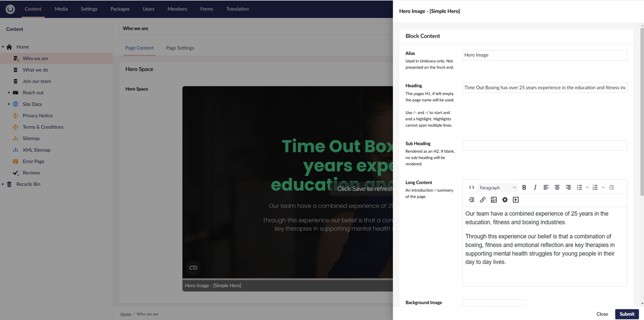This screenshot has width=644, height=320.
Task: Collapse the Home tree node
Action: point(2,46)
